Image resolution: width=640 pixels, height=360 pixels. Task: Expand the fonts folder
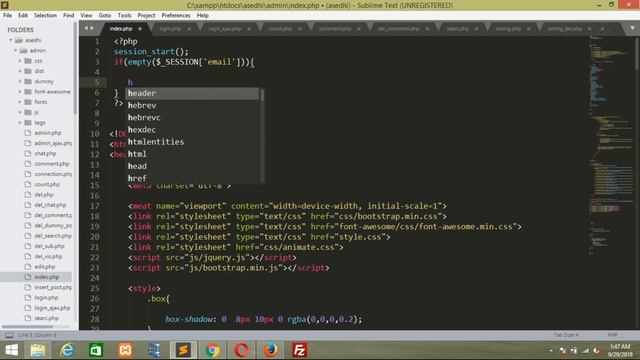pyautogui.click(x=20, y=102)
